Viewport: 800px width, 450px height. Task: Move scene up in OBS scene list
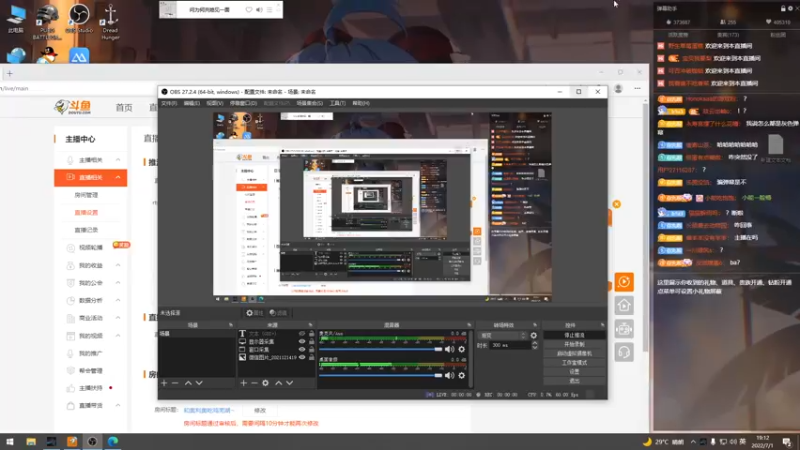click(x=188, y=383)
